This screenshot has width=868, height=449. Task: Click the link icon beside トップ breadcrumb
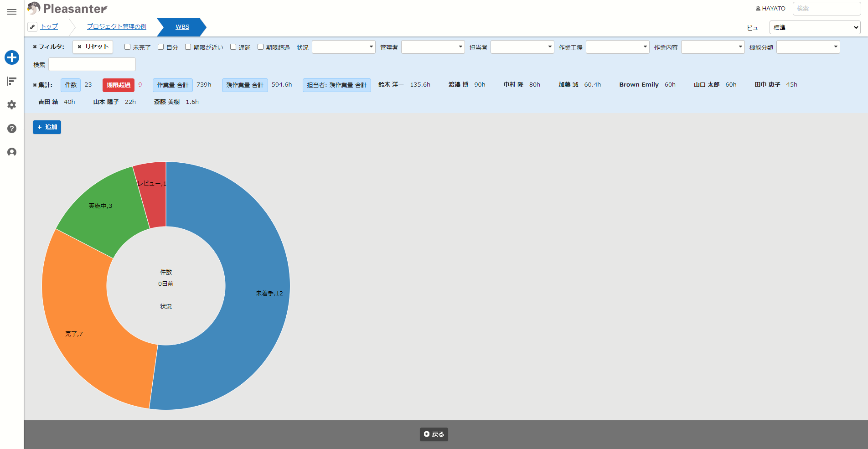[32, 27]
